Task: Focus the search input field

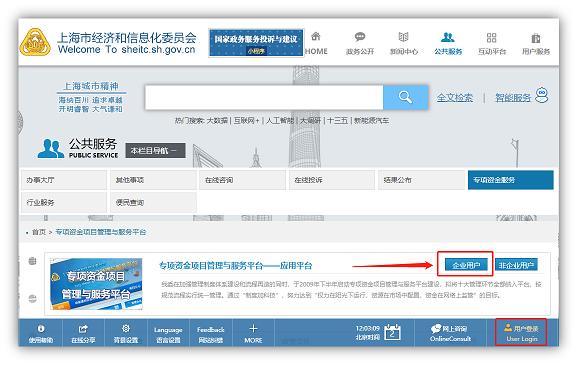Action: point(264,97)
